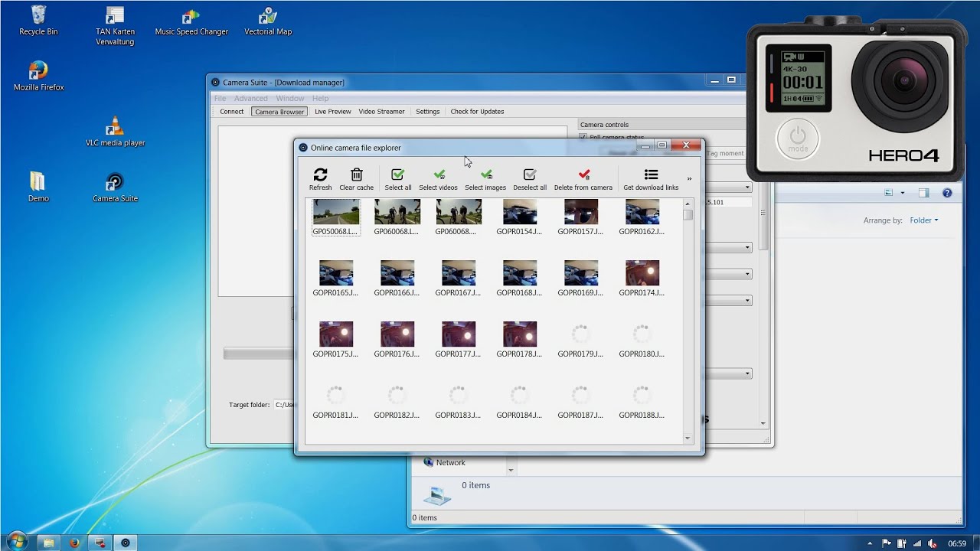Select the GOPR0174 image thumbnail
The height and width of the screenshot is (551, 980).
(x=642, y=273)
